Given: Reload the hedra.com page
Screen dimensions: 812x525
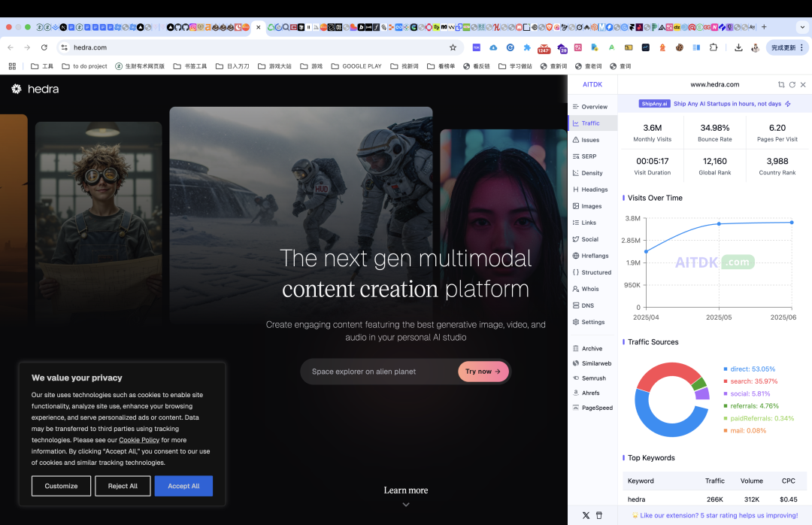Looking at the screenshot, I should point(44,47).
